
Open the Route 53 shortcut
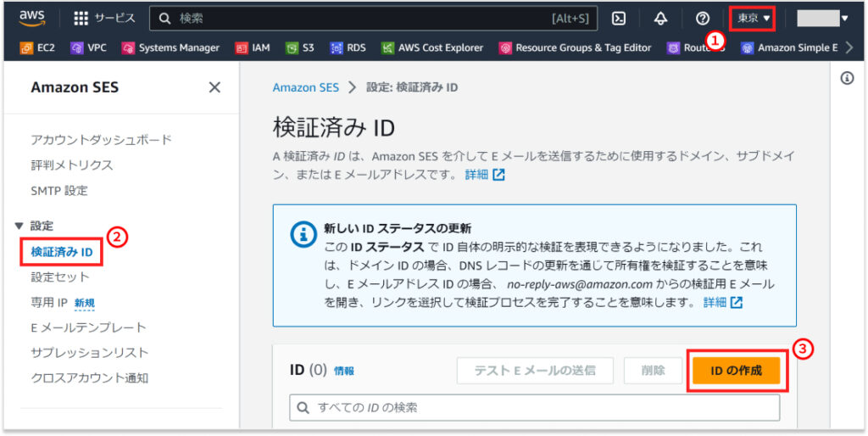tap(695, 48)
